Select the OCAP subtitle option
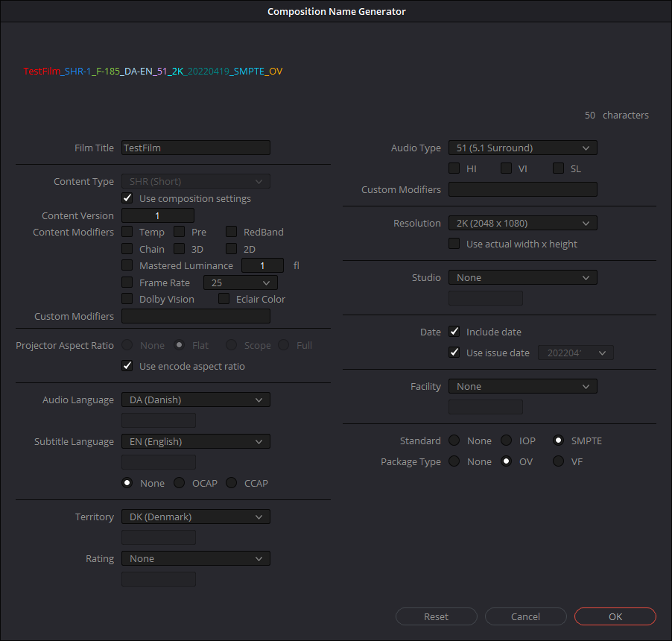The height and width of the screenshot is (641, 672). click(179, 483)
